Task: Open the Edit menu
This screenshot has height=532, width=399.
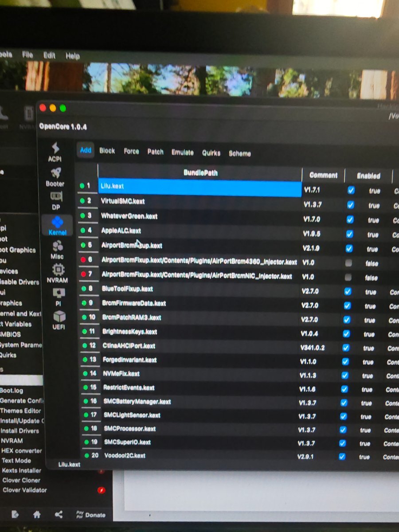Action: click(49, 56)
